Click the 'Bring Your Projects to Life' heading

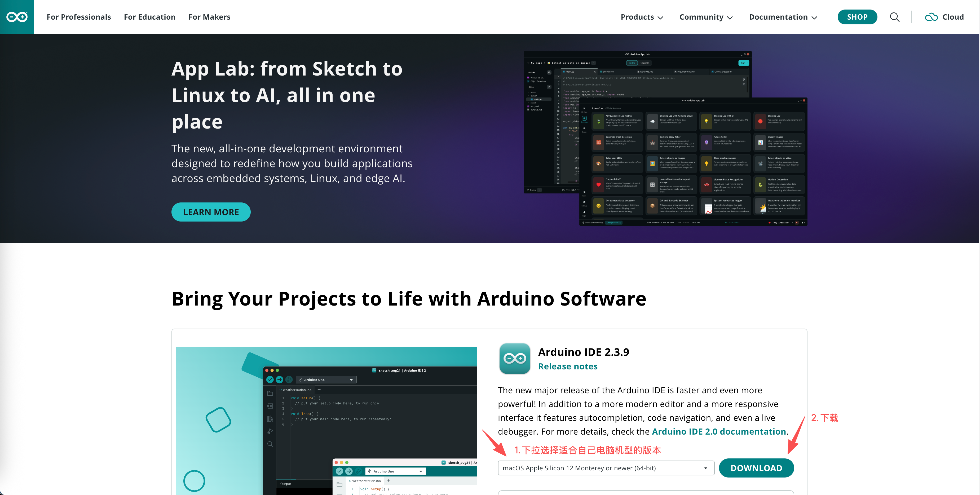tap(409, 299)
